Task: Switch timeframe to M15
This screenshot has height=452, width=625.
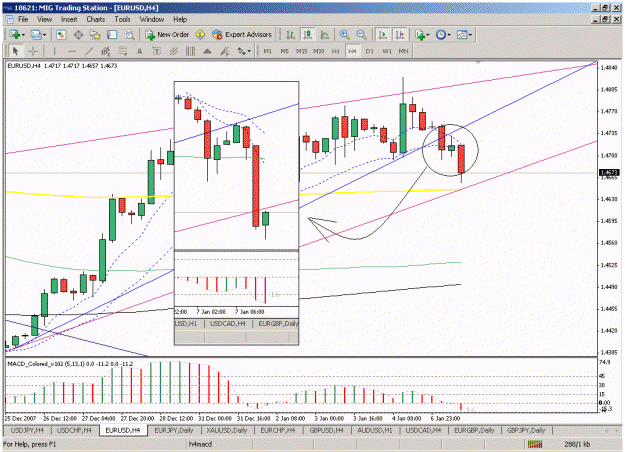Action: click(301, 51)
